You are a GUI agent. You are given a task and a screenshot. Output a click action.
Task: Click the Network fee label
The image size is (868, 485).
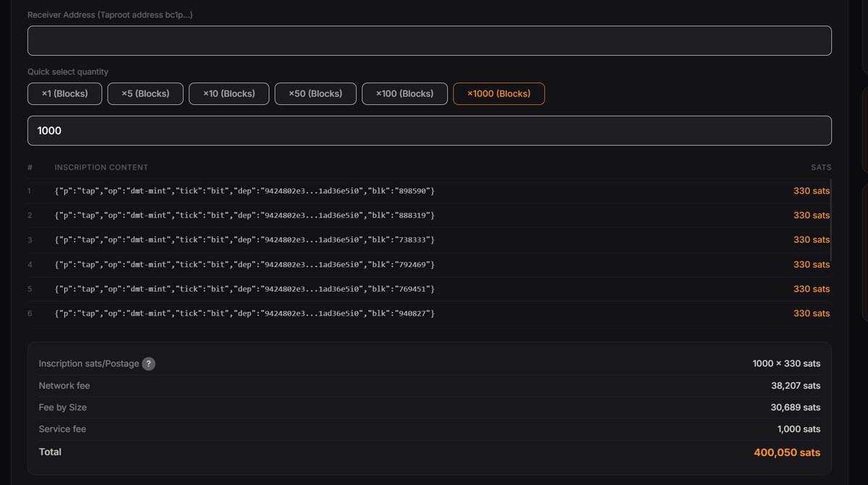[64, 386]
